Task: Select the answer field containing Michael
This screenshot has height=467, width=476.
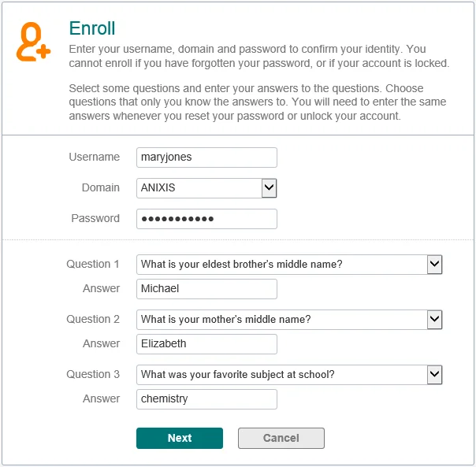Action: 206,289
